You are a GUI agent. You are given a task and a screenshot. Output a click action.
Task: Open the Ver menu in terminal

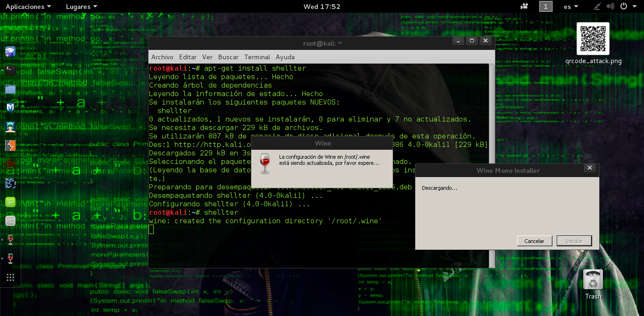click(x=207, y=57)
